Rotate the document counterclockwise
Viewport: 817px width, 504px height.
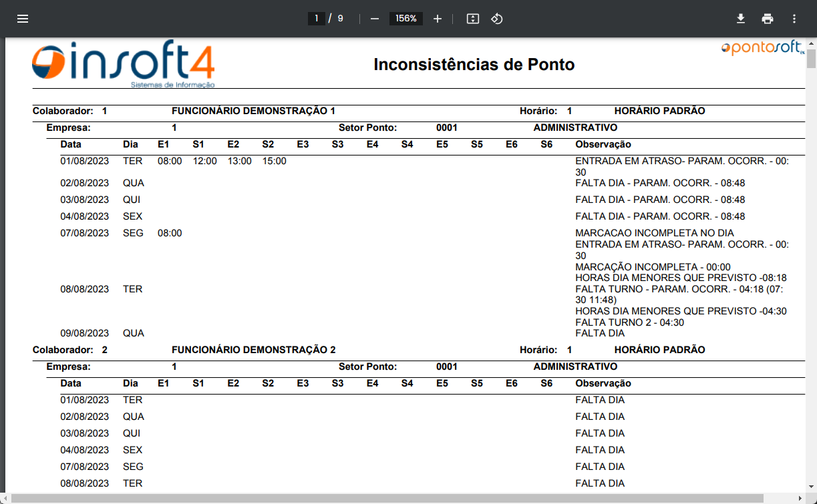[x=496, y=19]
